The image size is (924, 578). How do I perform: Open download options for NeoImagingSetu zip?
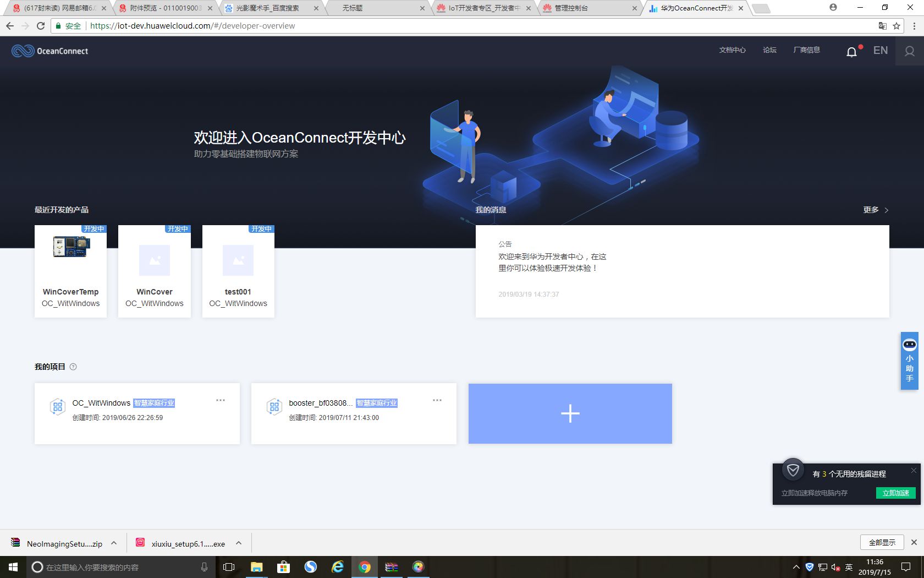coord(114,543)
